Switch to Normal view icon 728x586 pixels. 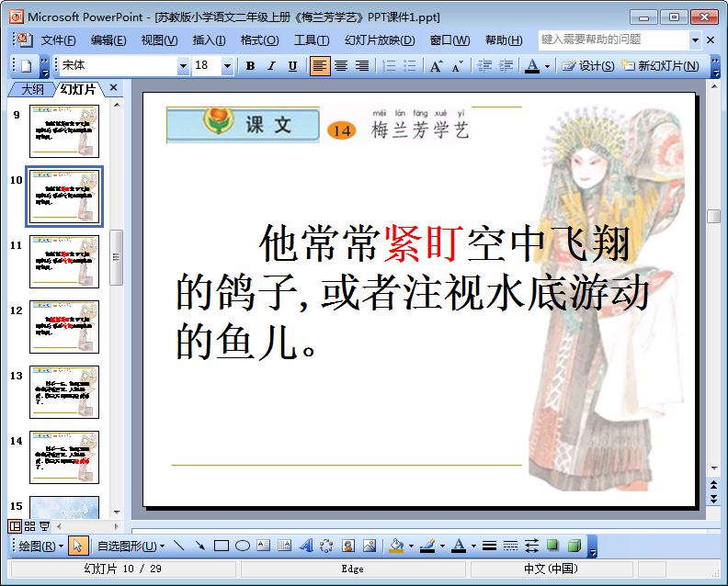[16, 526]
